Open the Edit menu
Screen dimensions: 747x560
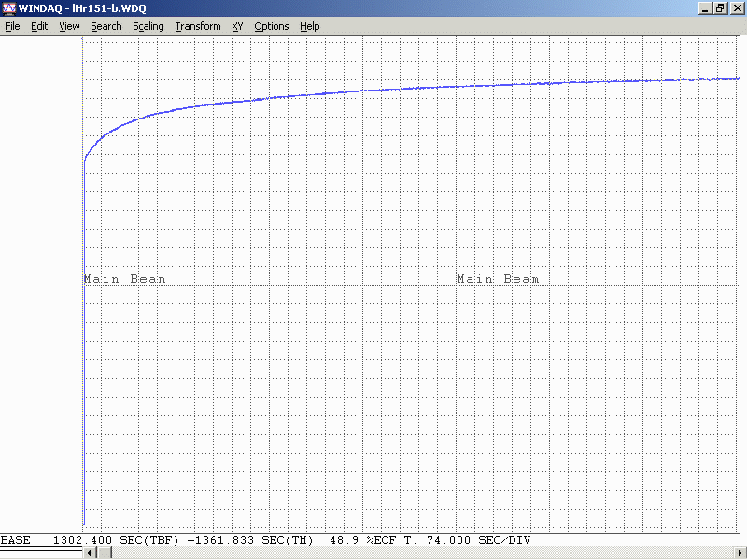(x=39, y=26)
